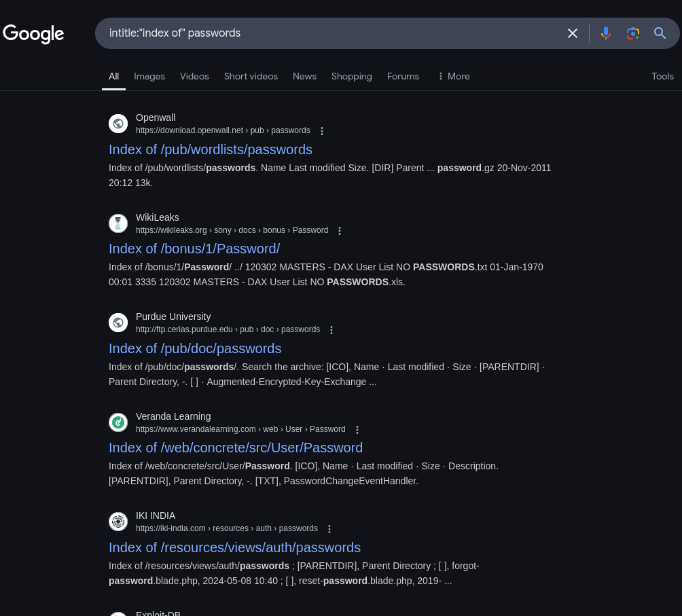Click the Veranda Learning green favicon
Screen dimensions: 682x616
[x=118, y=422]
